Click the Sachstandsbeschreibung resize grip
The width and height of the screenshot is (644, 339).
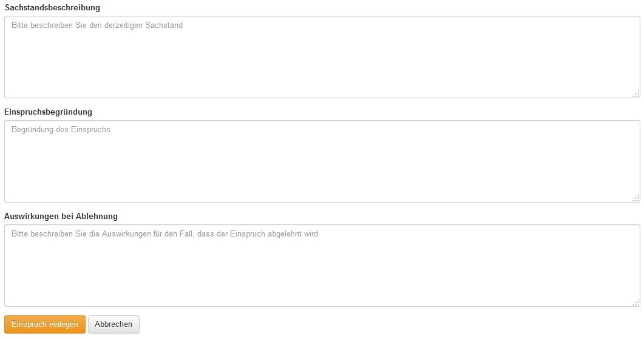[636, 93]
